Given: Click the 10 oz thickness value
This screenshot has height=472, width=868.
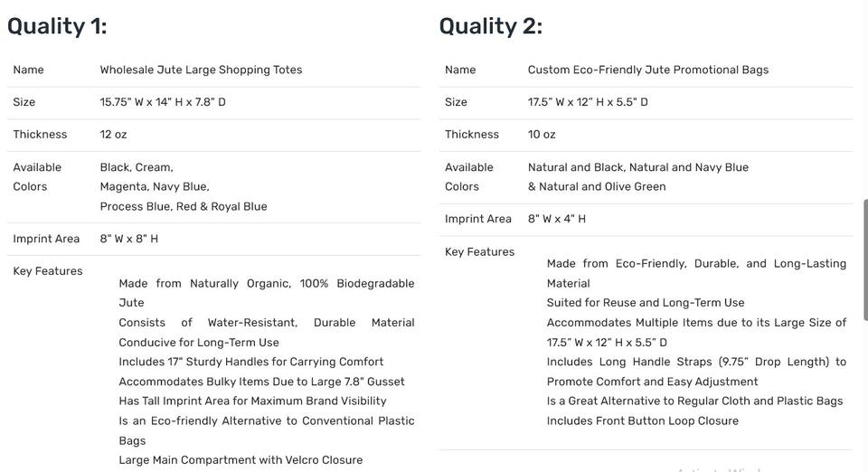Looking at the screenshot, I should coord(542,135).
